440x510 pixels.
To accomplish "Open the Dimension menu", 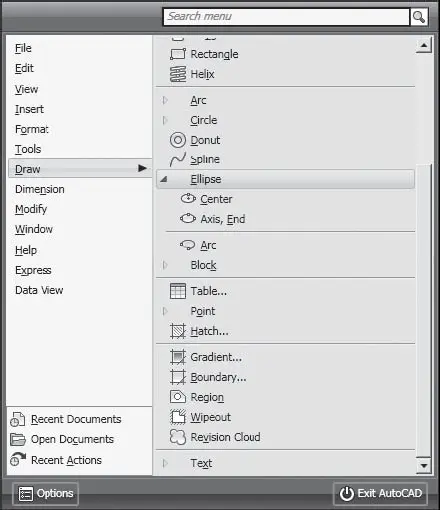I will (40, 189).
